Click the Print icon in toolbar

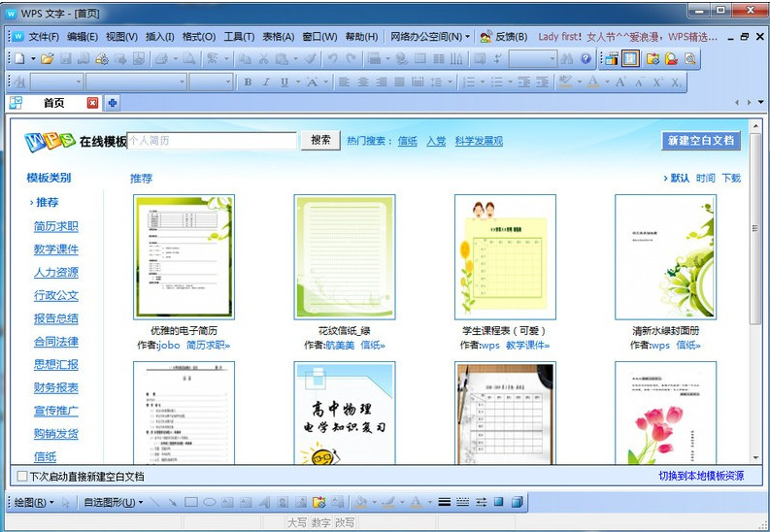(x=161, y=59)
